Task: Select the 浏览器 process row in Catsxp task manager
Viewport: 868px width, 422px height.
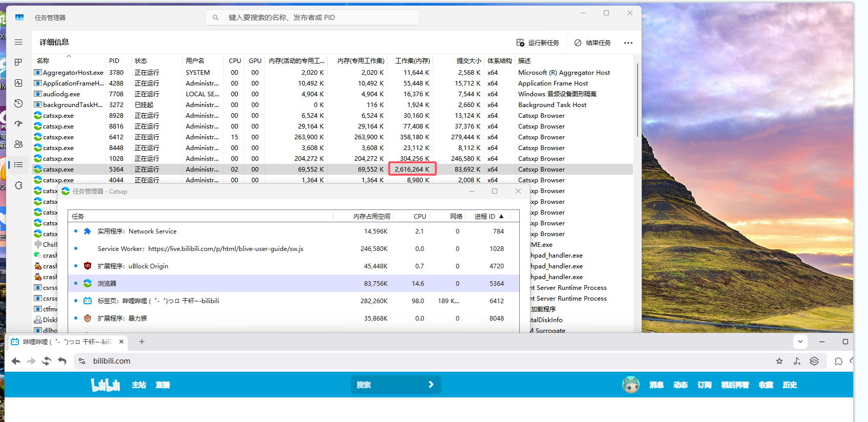Action: coord(293,283)
